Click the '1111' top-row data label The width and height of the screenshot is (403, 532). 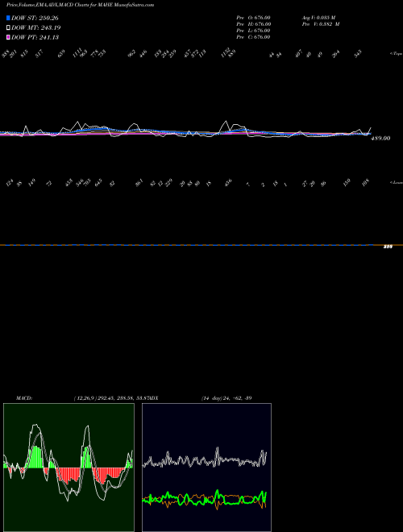[77, 52]
